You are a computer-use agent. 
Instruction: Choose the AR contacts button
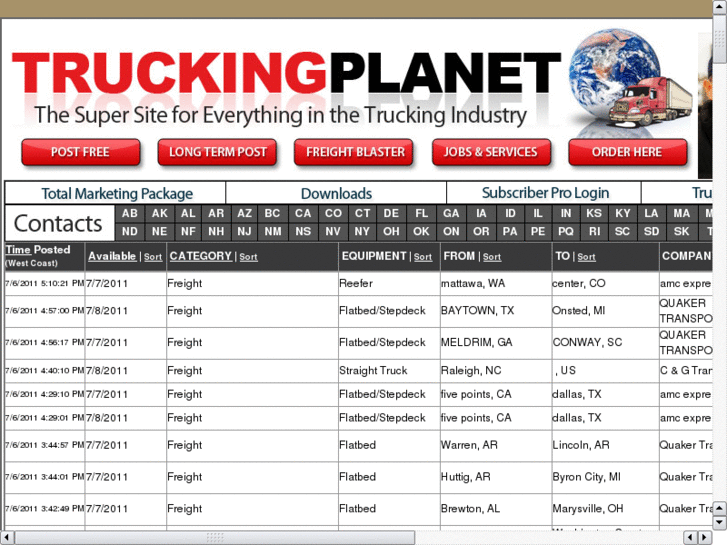click(216, 213)
